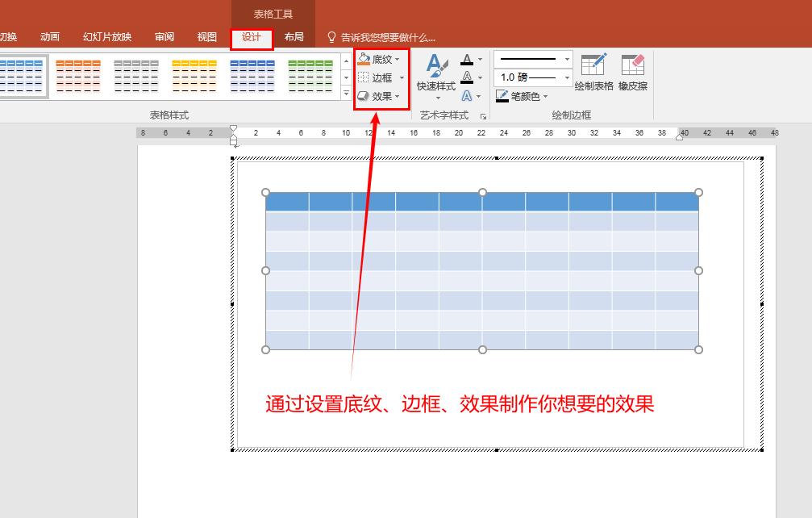Click the 快速样式 WordArt icon
This screenshot has width=812, height=518.
point(436,66)
